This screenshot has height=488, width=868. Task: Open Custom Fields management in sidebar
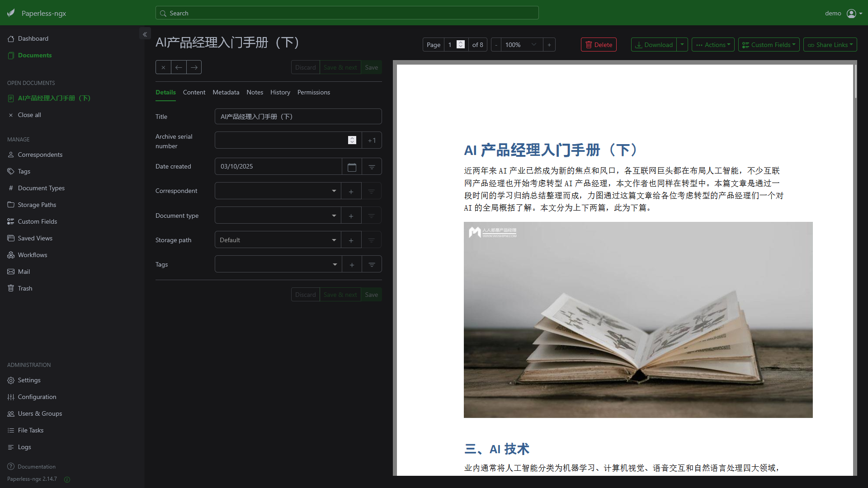72,221
